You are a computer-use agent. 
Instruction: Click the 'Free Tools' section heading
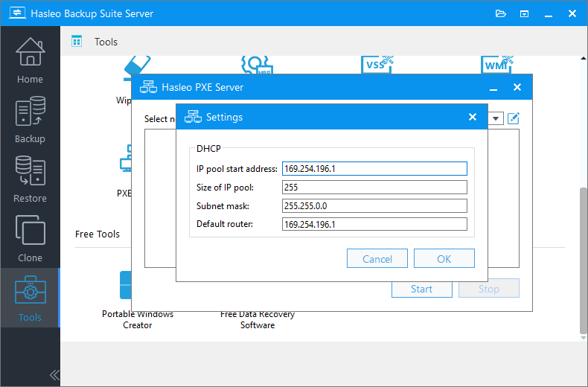coord(98,234)
